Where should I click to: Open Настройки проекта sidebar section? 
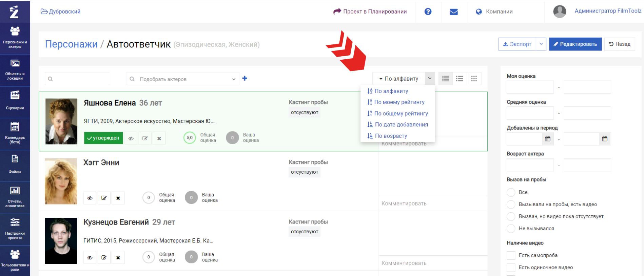coord(15,230)
